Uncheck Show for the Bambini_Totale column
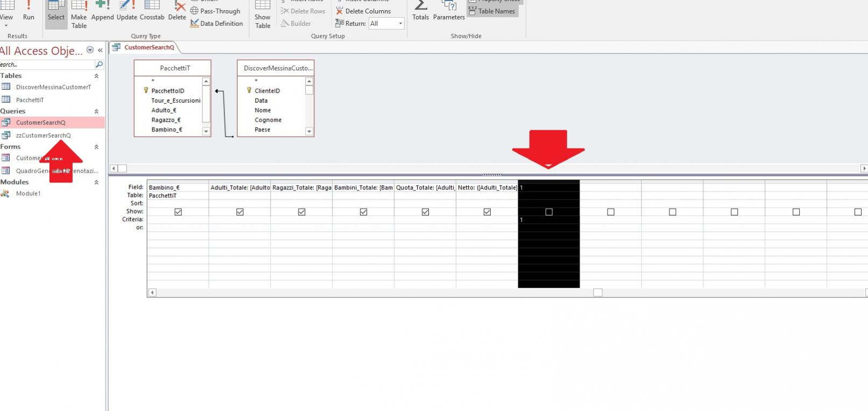 pos(364,212)
